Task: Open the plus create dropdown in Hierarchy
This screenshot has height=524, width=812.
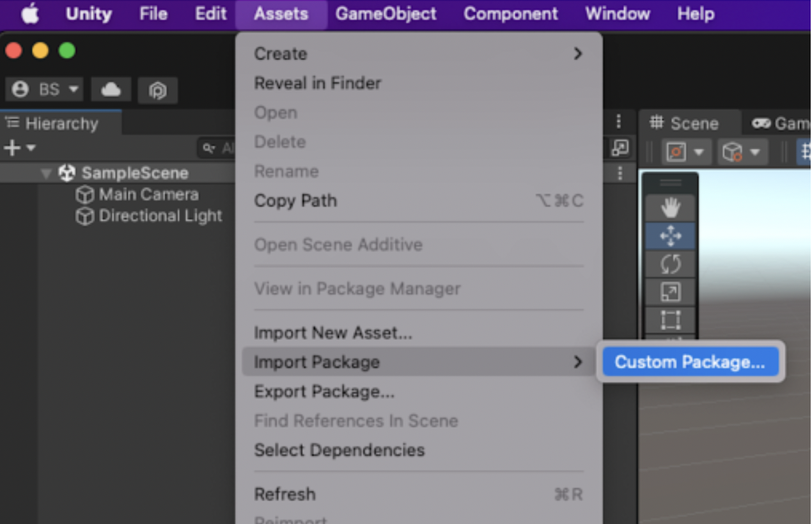Action: pos(20,148)
